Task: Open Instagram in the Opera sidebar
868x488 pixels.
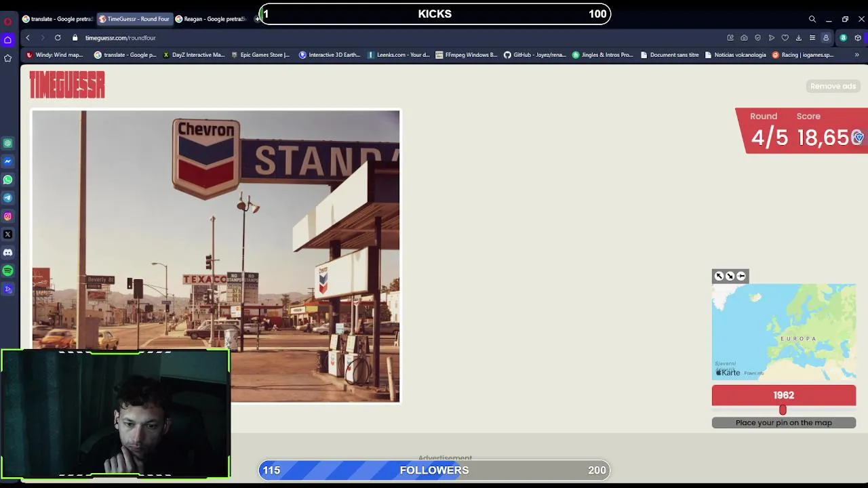Action: (x=8, y=216)
